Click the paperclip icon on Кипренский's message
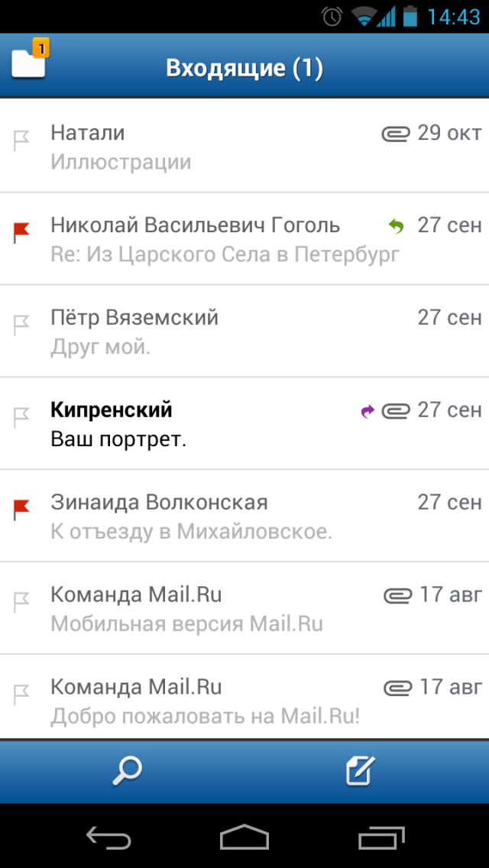 [396, 410]
